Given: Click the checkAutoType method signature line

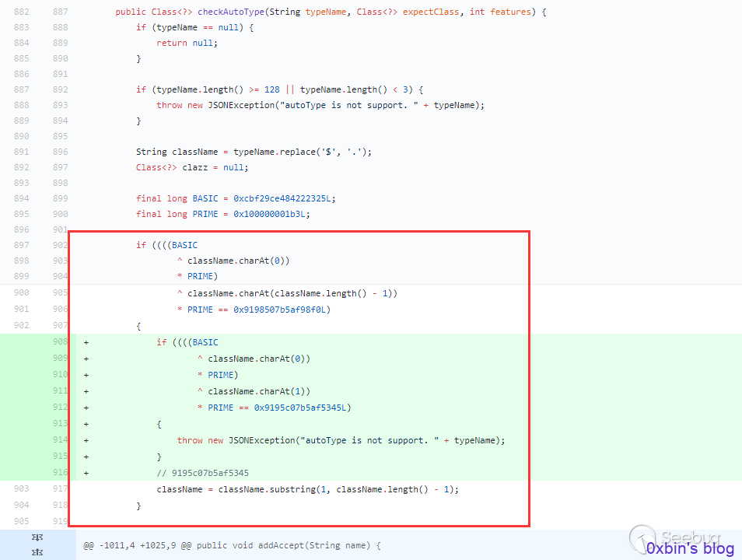Looking at the screenshot, I should [331, 12].
